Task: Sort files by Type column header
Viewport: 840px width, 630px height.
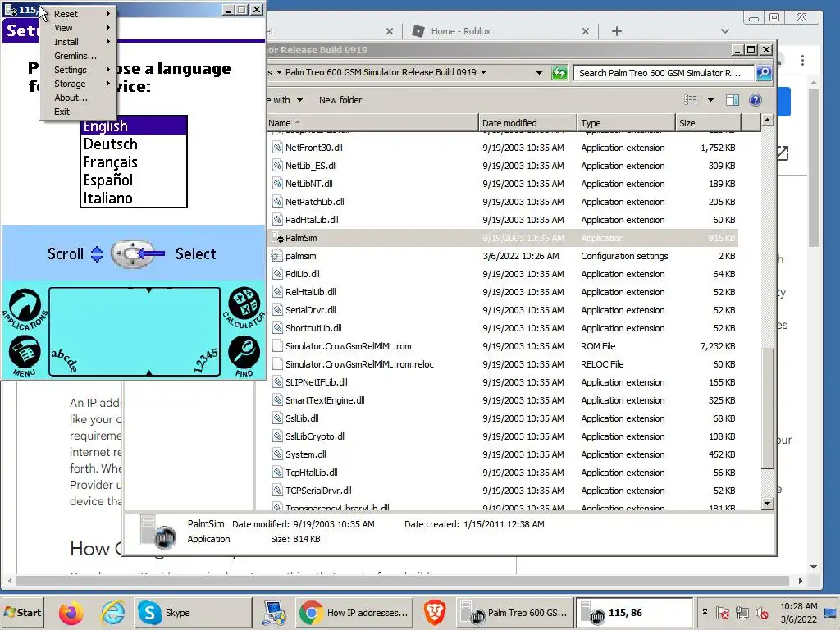Action: (x=626, y=123)
